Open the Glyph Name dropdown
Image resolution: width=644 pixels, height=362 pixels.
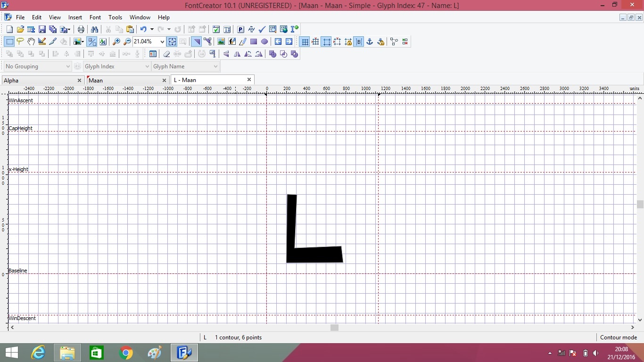(215, 66)
